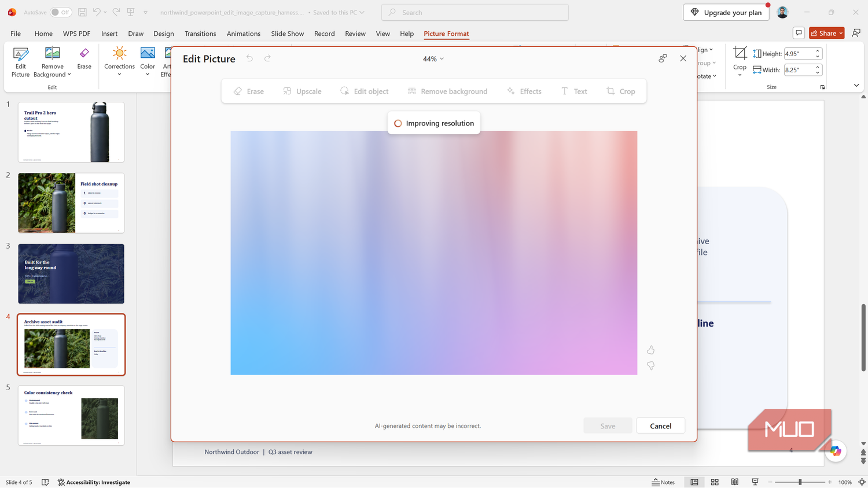Viewport: 868px width, 488px height.
Task: Select slide 5 Color consistency check thumbnail
Action: pyautogui.click(x=71, y=415)
